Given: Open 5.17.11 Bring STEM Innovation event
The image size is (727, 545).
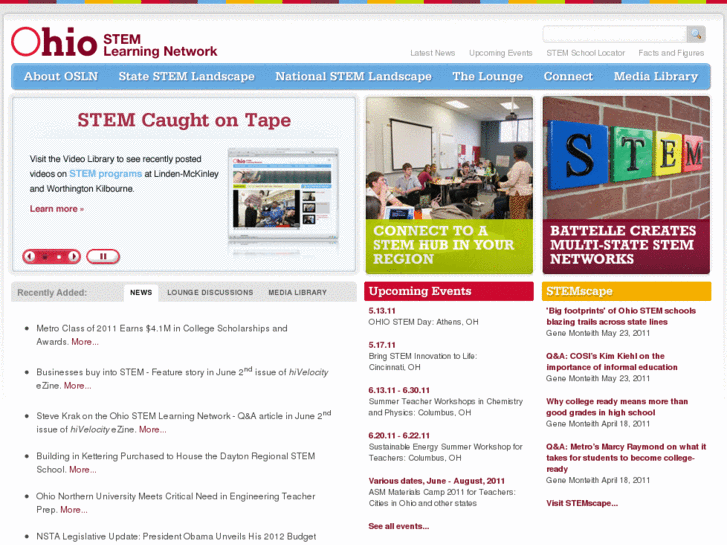Looking at the screenshot, I should coord(422,356).
